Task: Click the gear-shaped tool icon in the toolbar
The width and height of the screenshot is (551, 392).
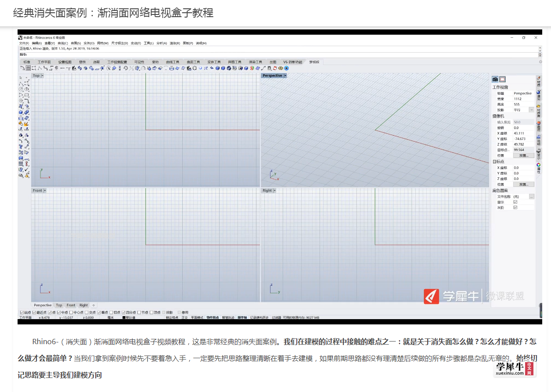Action: [x=126, y=68]
